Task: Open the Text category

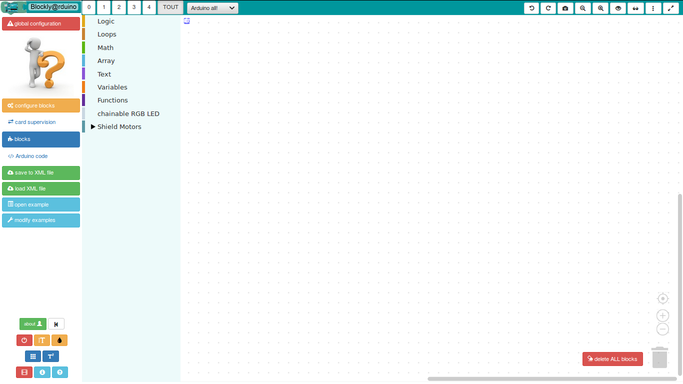Action: pos(104,74)
